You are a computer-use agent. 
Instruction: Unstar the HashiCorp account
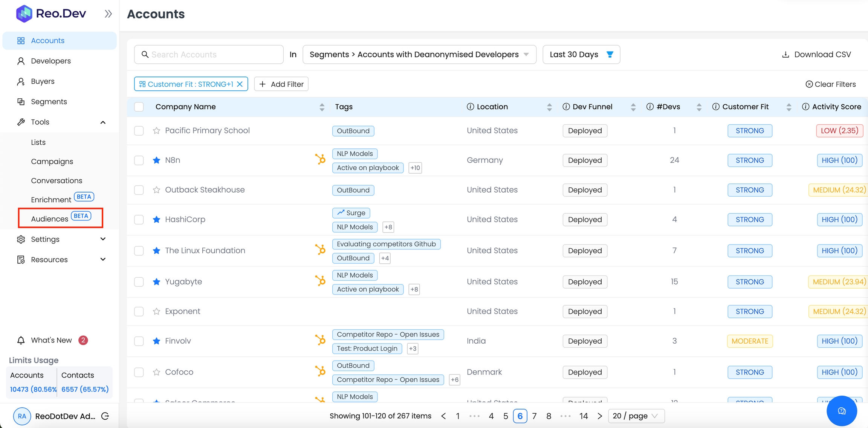(156, 220)
